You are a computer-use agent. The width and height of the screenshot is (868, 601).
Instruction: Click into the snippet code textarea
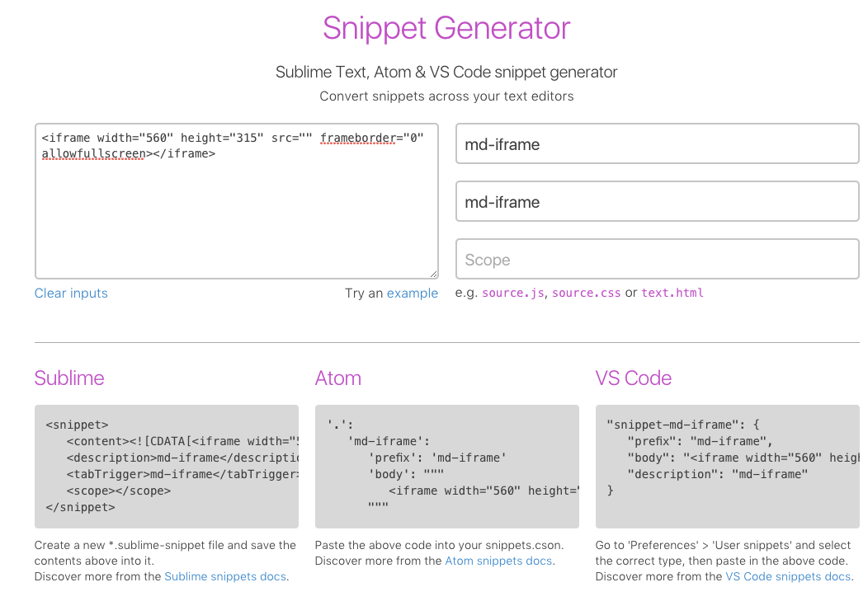pos(236,214)
